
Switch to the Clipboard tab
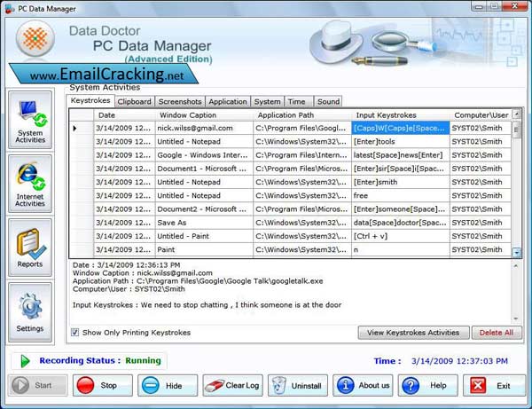coord(135,101)
